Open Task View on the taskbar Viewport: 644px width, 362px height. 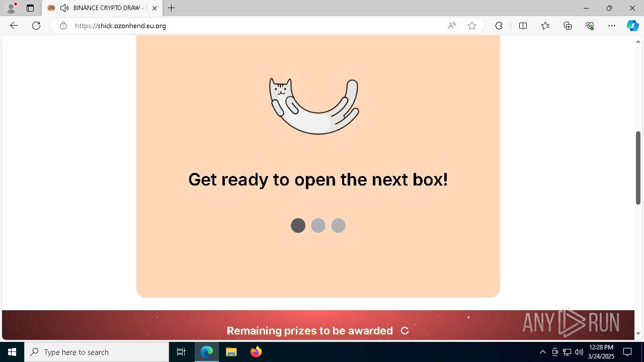click(x=181, y=352)
